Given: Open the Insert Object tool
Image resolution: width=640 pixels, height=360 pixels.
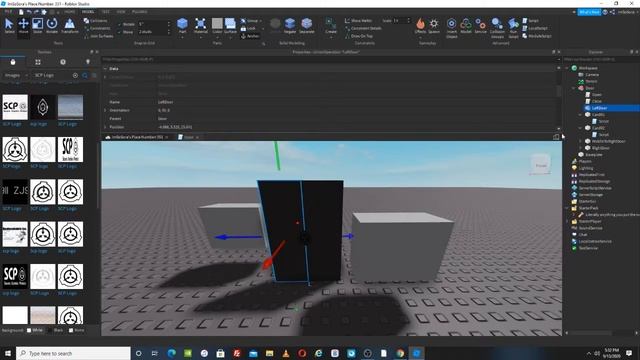Looking at the screenshot, I should click(x=451, y=27).
